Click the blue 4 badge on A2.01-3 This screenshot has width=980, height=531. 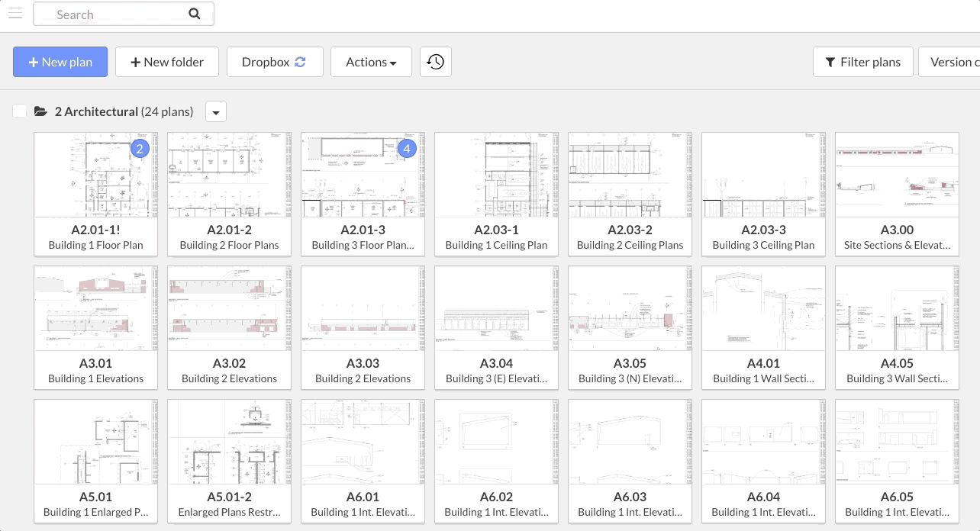click(x=406, y=149)
